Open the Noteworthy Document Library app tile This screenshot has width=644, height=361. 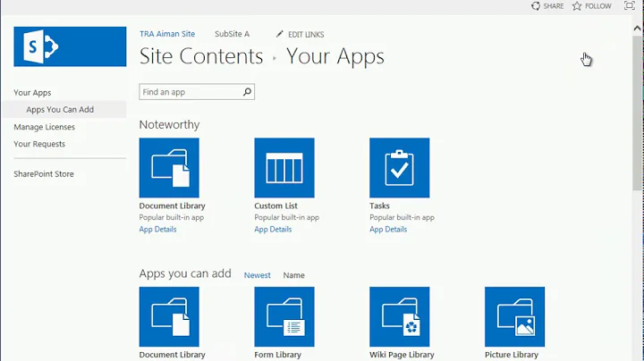[169, 168]
